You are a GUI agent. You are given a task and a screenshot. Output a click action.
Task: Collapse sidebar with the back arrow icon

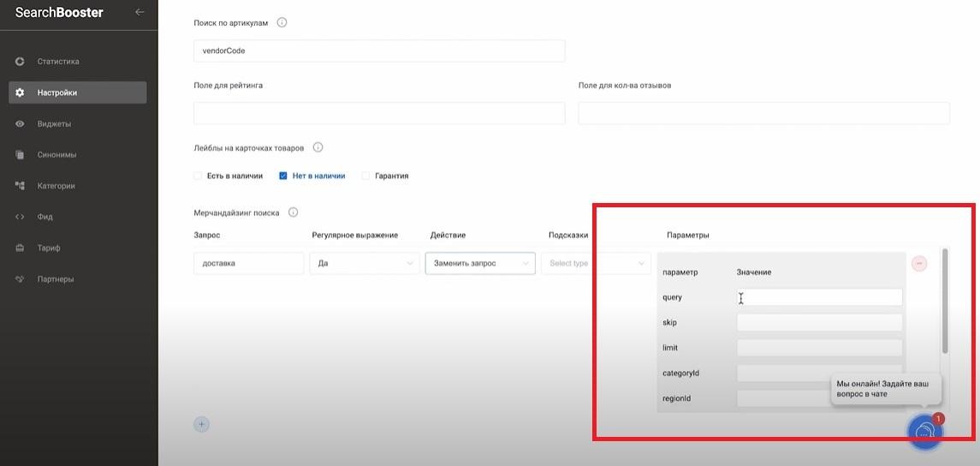point(140,13)
